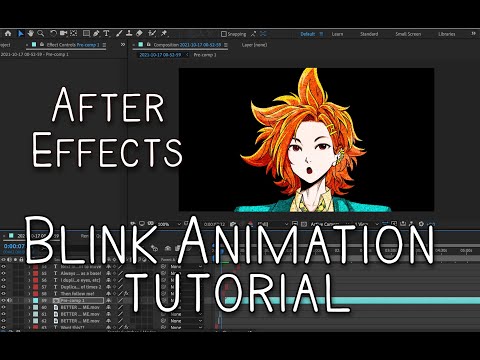Open the workspace overflow chevron menu
Screen dimensions: 480x360
pyautogui.click(x=473, y=34)
